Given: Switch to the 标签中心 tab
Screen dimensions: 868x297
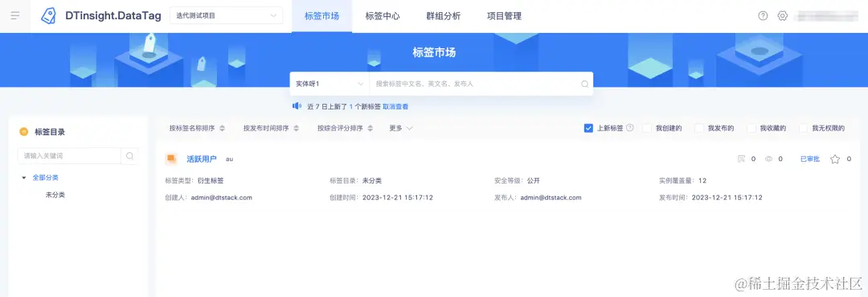Looking at the screenshot, I should point(383,16).
